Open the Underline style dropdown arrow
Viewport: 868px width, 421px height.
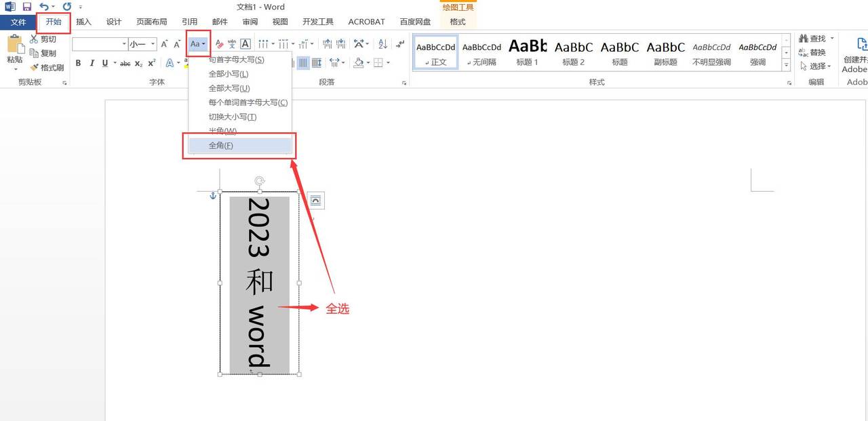[x=115, y=63]
